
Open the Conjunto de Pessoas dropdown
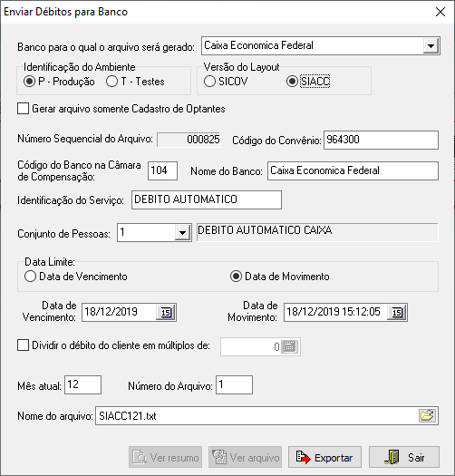pyautogui.click(x=182, y=233)
